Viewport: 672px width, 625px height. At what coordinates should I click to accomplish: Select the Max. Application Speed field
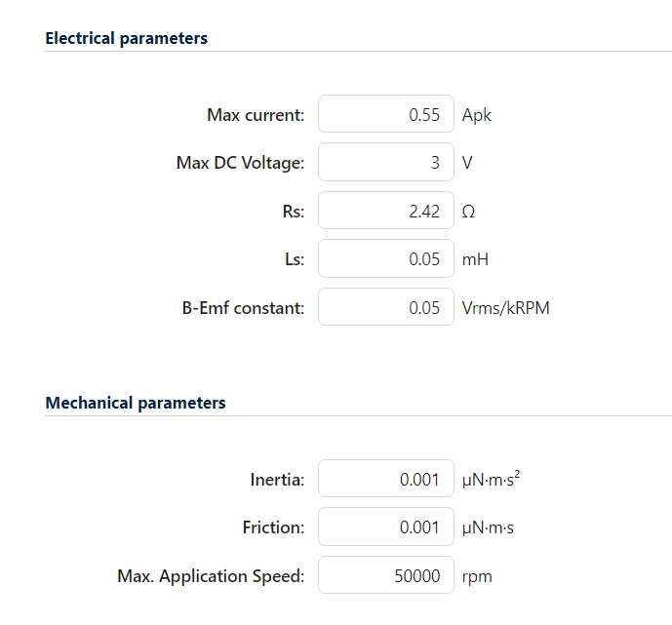click(386, 575)
